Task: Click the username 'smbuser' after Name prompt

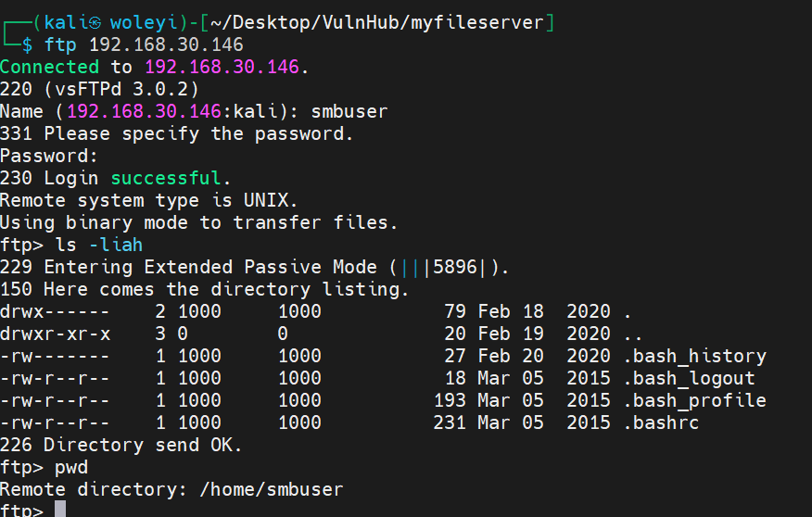Action: (349, 111)
